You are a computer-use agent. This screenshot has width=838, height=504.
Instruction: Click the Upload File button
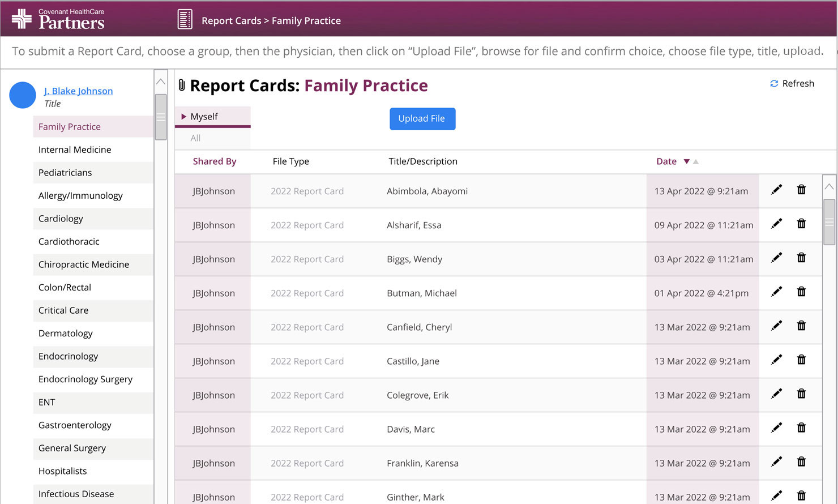coord(422,119)
